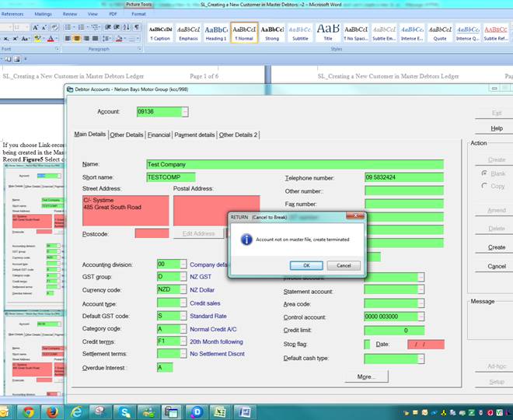Open the References ribbon tab
The width and height of the screenshot is (513, 420).
pyautogui.click(x=12, y=14)
